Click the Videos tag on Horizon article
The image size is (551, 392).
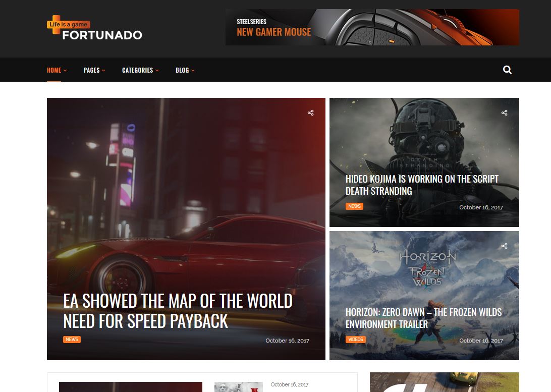pyautogui.click(x=356, y=340)
